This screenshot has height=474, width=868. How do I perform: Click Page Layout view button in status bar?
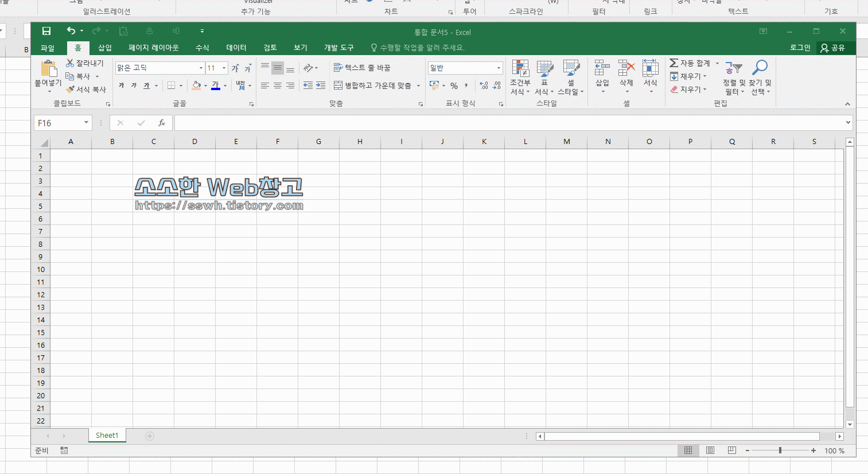tap(710, 450)
